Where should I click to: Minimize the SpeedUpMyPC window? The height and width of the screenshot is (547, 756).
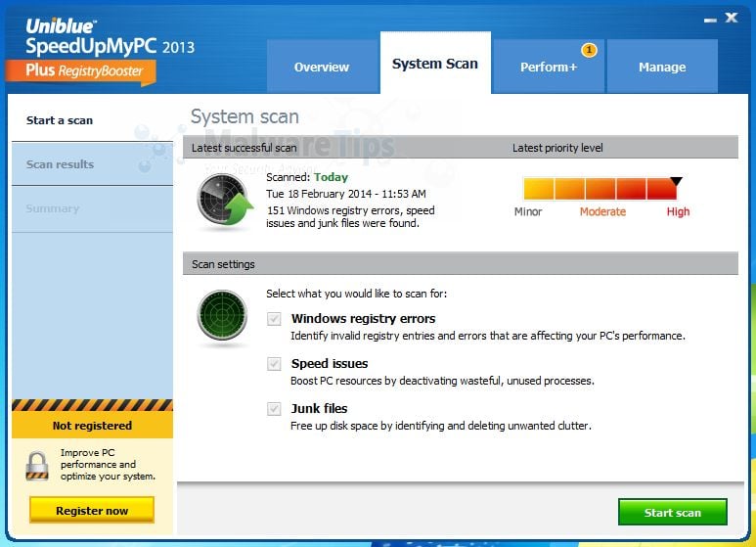pos(710,21)
